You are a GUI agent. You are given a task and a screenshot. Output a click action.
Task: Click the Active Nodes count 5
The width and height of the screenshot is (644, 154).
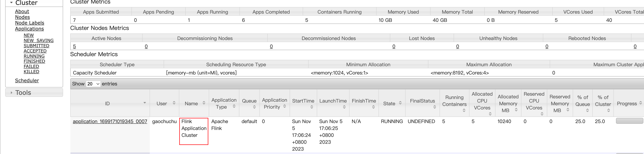[74, 46]
